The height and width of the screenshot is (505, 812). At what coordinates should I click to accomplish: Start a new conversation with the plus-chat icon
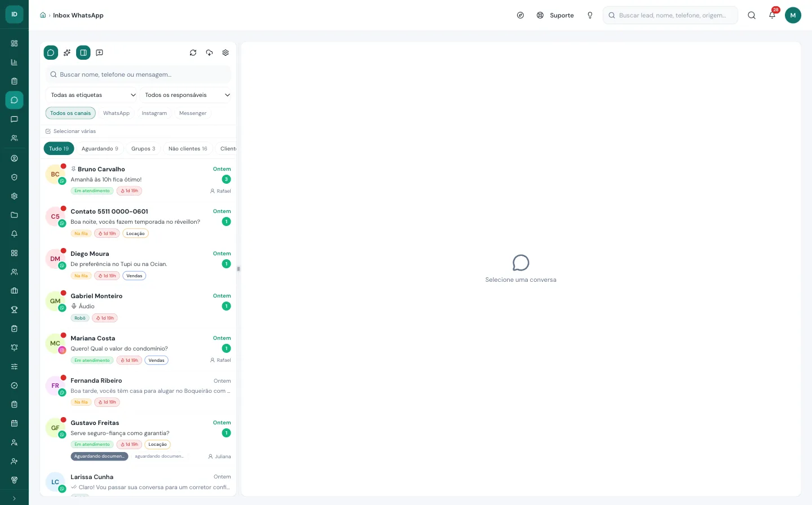(99, 52)
